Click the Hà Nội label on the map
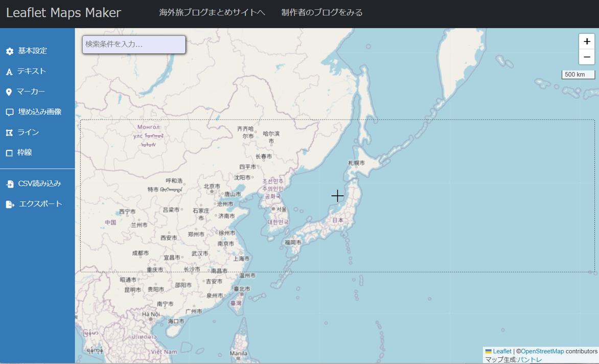 151,314
